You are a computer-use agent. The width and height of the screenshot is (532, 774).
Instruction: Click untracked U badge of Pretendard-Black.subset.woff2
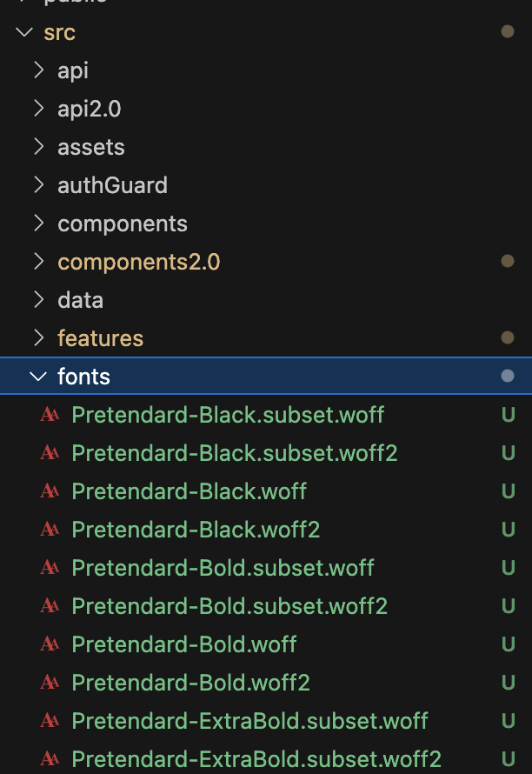[x=509, y=453]
